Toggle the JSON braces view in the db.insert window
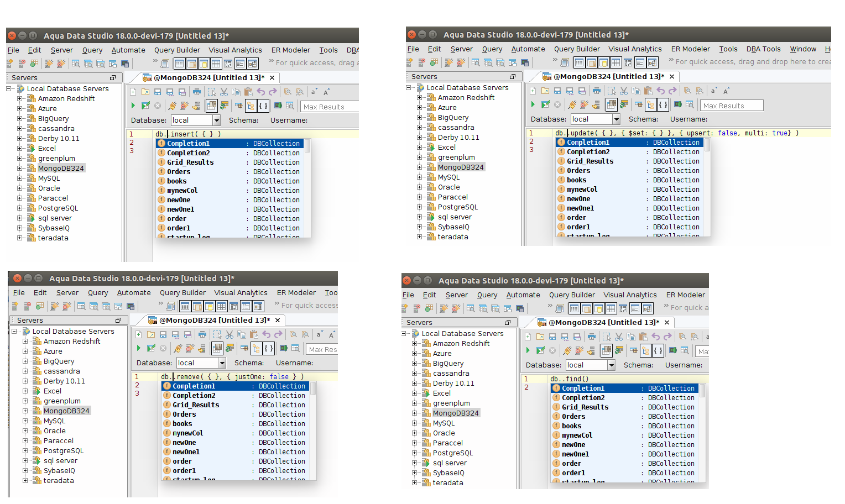Viewport: 845px width, 504px height. [x=263, y=106]
